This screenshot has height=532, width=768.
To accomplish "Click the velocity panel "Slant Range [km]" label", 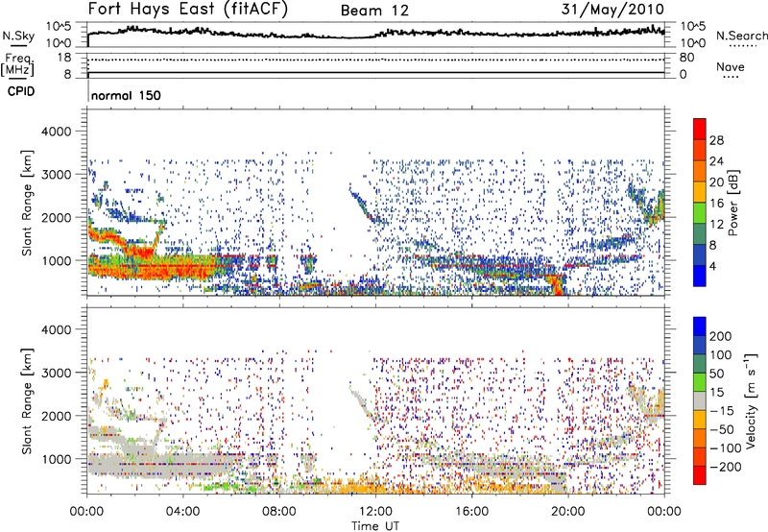I will [x=27, y=401].
